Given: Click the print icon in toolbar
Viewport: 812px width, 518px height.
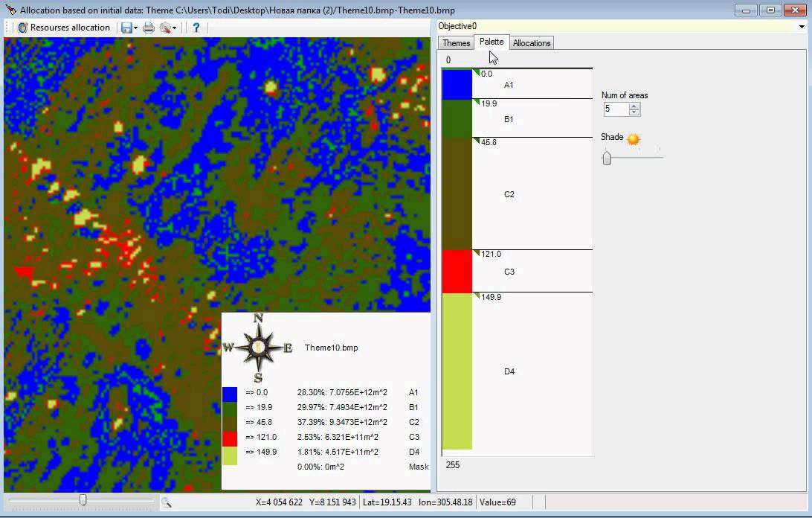Looking at the screenshot, I should coord(149,28).
